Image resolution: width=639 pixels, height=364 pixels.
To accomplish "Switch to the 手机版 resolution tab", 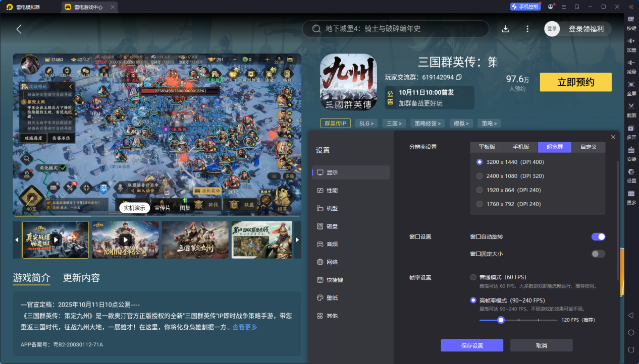I will pos(521,147).
